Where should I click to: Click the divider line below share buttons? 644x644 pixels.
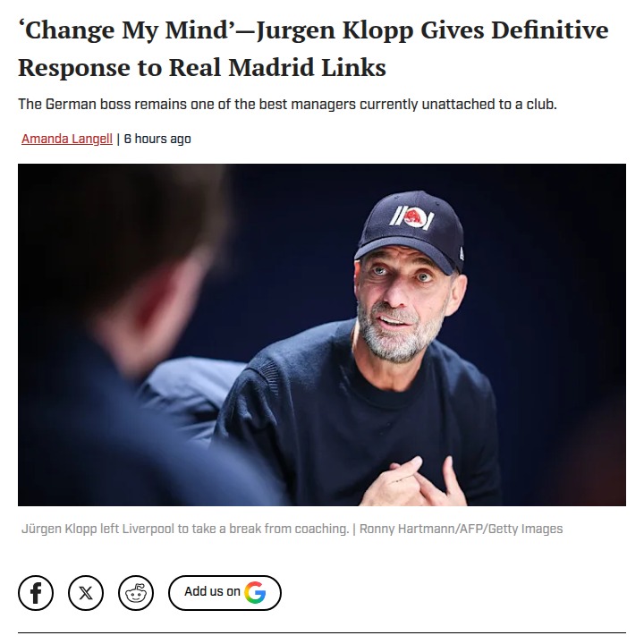point(322,632)
